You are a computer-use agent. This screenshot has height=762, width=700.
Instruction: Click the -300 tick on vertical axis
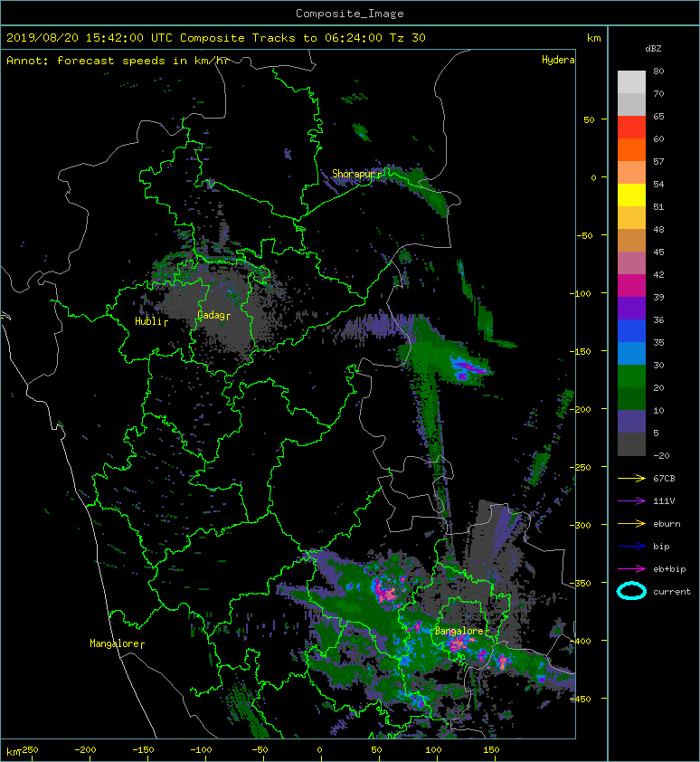click(x=581, y=525)
